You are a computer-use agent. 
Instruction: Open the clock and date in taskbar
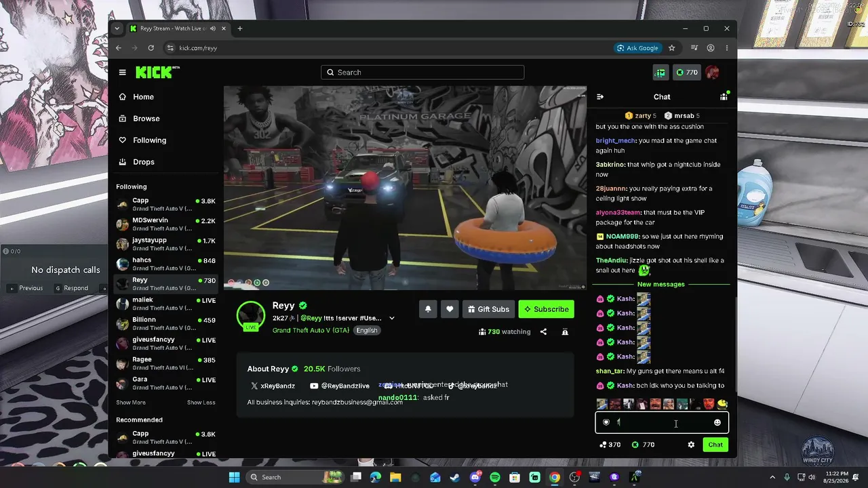tap(835, 477)
